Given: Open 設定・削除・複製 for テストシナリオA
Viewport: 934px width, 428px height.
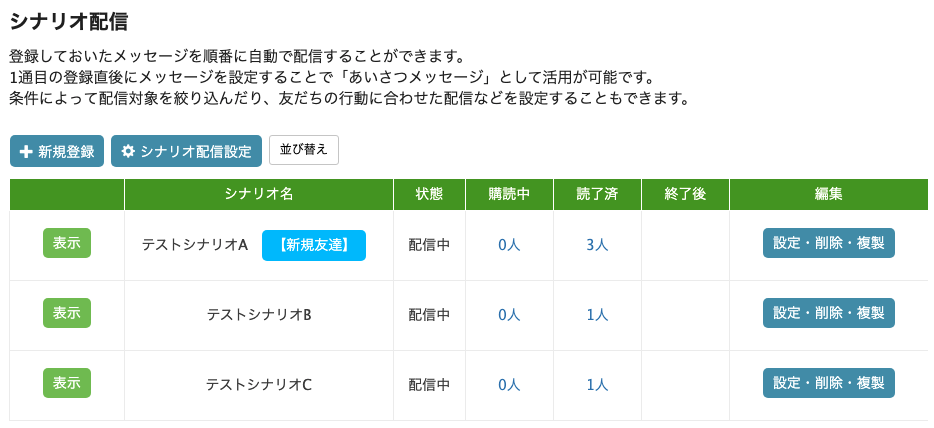Looking at the screenshot, I should pyautogui.click(x=828, y=243).
